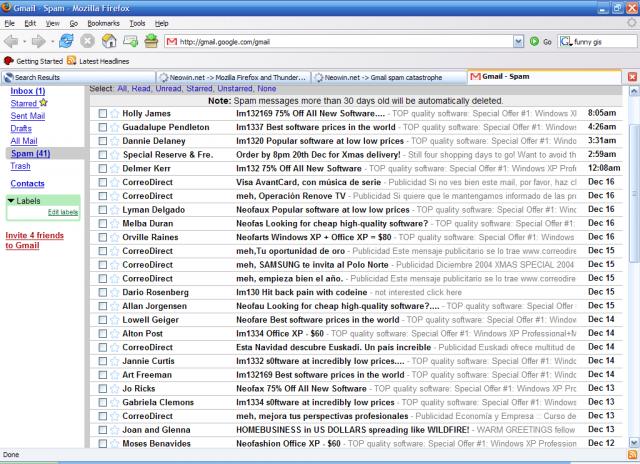Screen dimensions: 640x464
Task: Click the RSS feed icon in status bar
Action: [632, 455]
